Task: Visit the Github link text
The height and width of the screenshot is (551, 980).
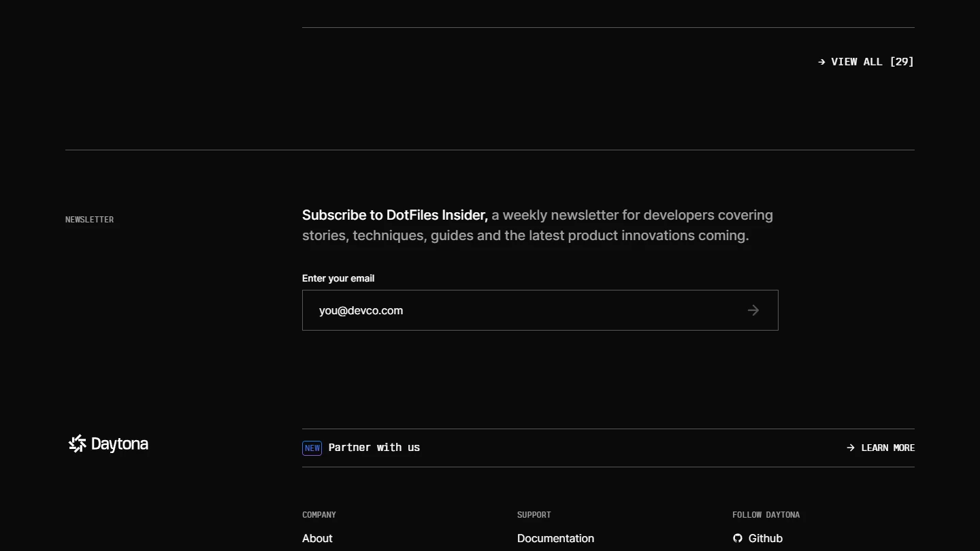Action: click(766, 538)
